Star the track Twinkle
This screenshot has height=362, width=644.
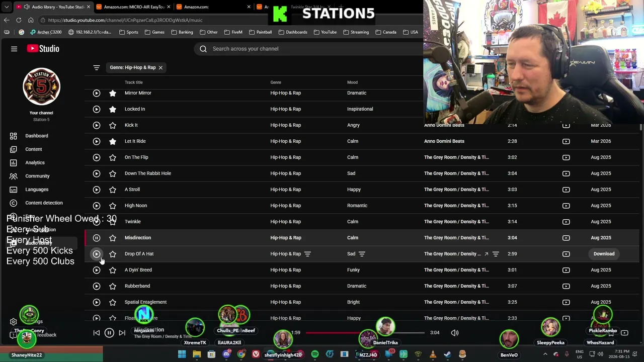[x=113, y=222]
